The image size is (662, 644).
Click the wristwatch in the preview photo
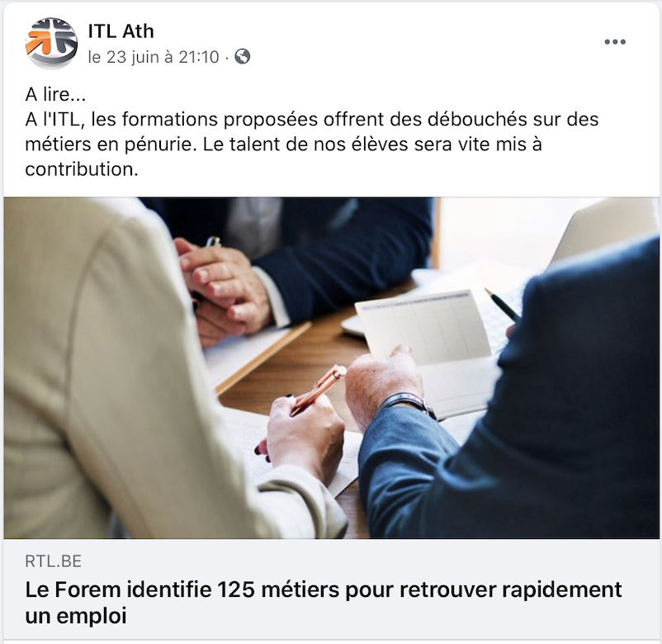point(409,404)
